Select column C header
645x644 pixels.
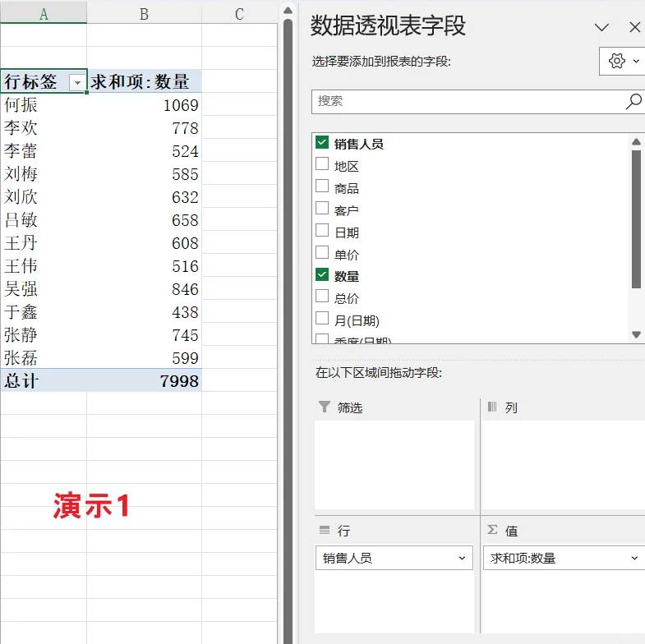tap(239, 14)
